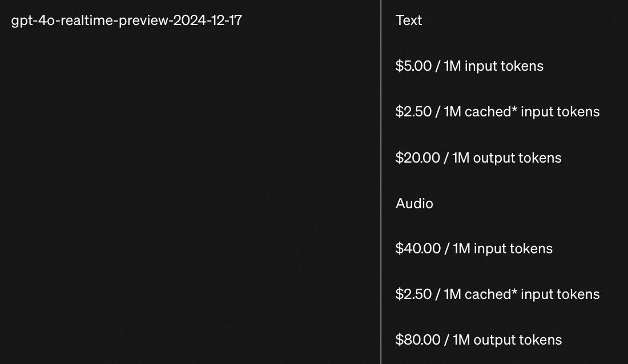The image size is (628, 364).
Task: Click the $80.00 audio output price
Action: click(x=418, y=340)
